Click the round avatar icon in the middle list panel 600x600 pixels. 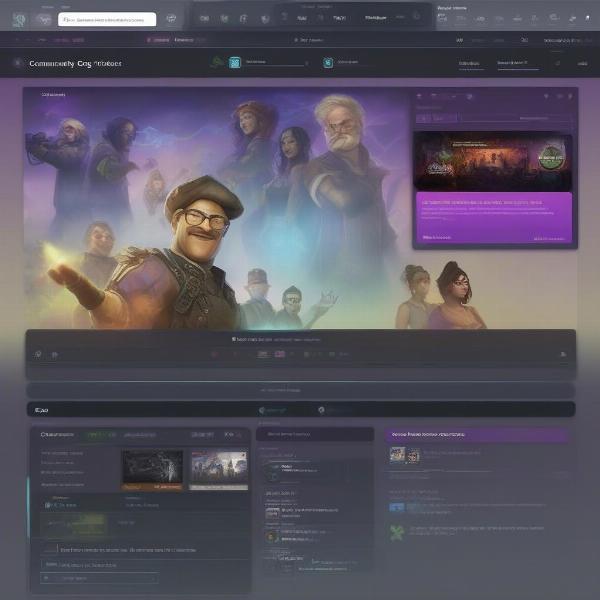pos(271,536)
